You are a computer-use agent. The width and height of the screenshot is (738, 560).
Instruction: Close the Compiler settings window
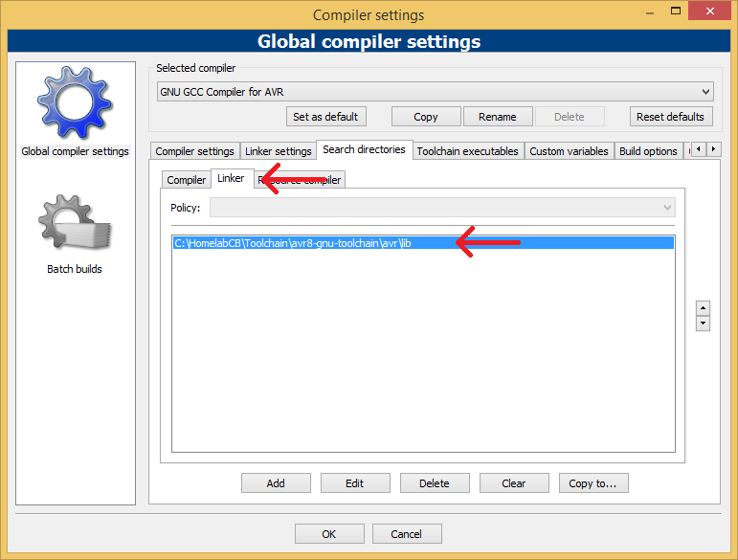coord(708,13)
